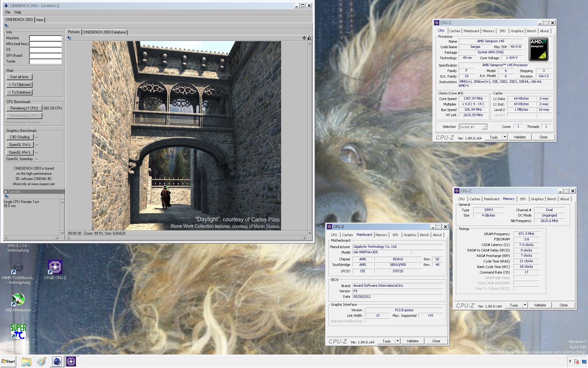Click Validate in CPU-Z Mainboard window
Screen dimensions: 588x368
pyautogui.click(x=412, y=341)
